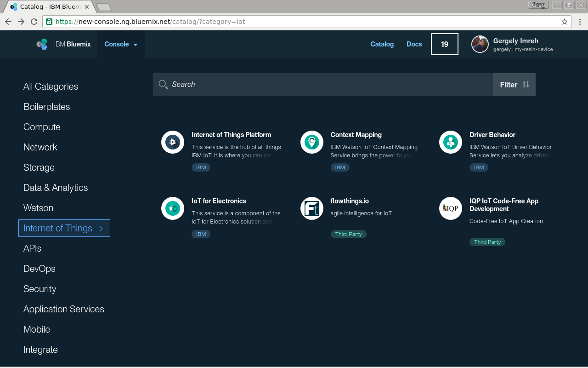The width and height of the screenshot is (588, 368).
Task: Open the Context Mapping title
Action: (x=356, y=135)
